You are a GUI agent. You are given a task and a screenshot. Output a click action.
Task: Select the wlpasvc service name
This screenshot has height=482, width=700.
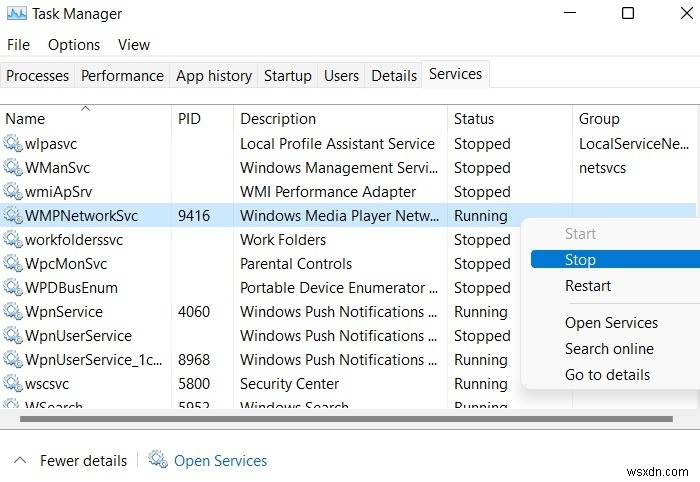click(51, 144)
